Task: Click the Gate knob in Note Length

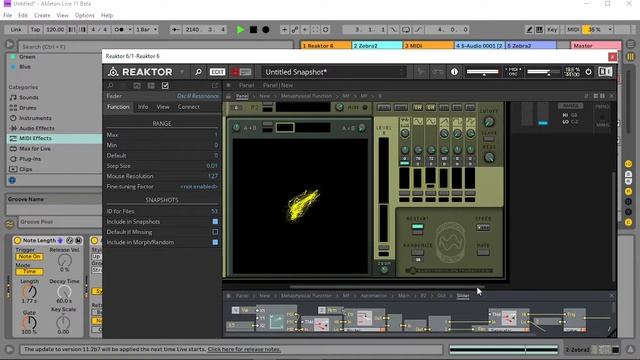Action: click(x=29, y=322)
